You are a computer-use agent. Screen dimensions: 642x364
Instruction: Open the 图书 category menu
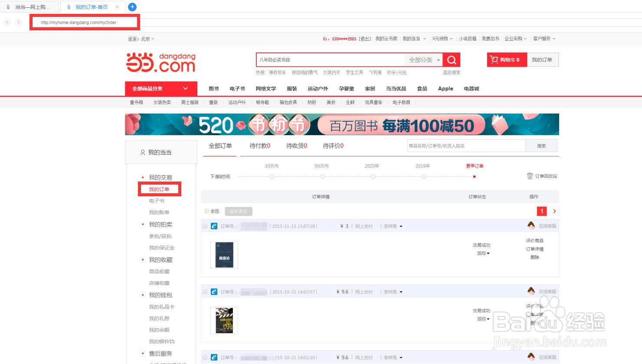(x=214, y=88)
